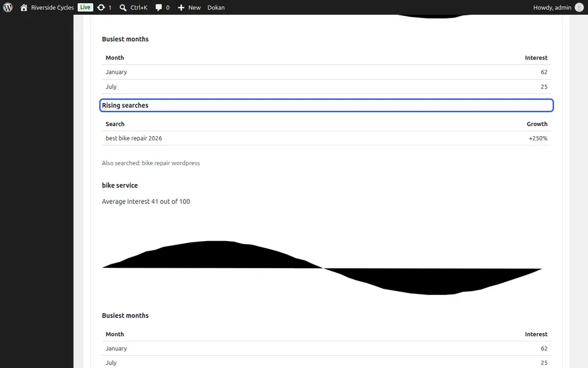Select the focused Rising searches heading
The image size is (588, 368).
coord(326,105)
